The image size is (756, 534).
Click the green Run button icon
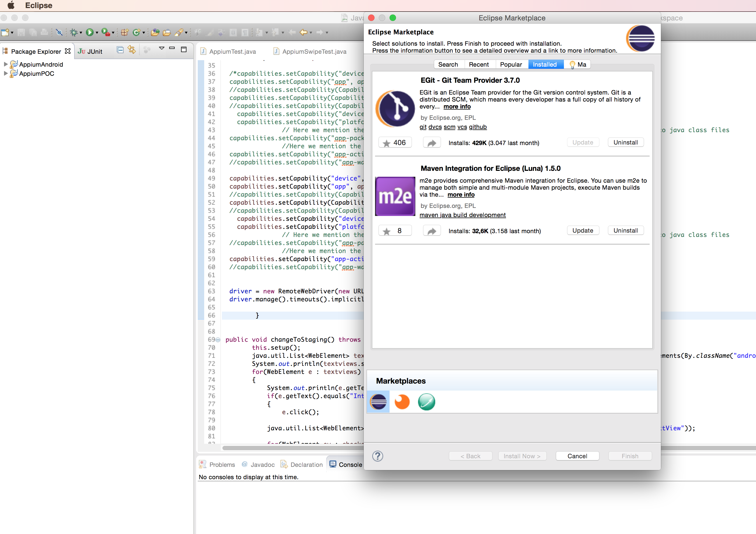[x=89, y=32]
